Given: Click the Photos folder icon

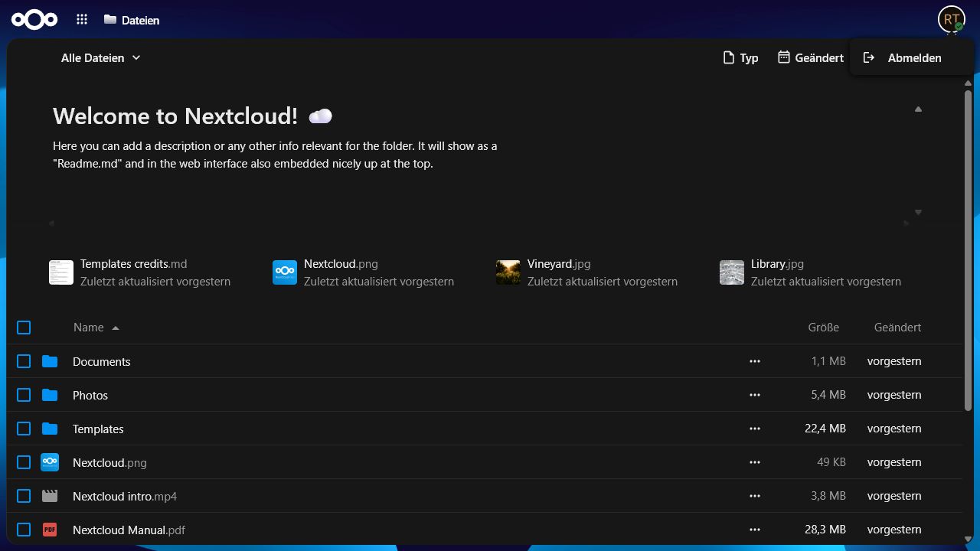Looking at the screenshot, I should click(x=50, y=395).
